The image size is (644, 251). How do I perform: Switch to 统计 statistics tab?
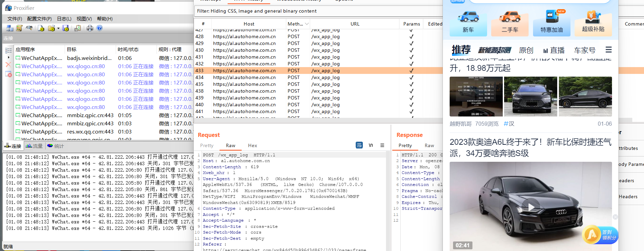point(55,146)
